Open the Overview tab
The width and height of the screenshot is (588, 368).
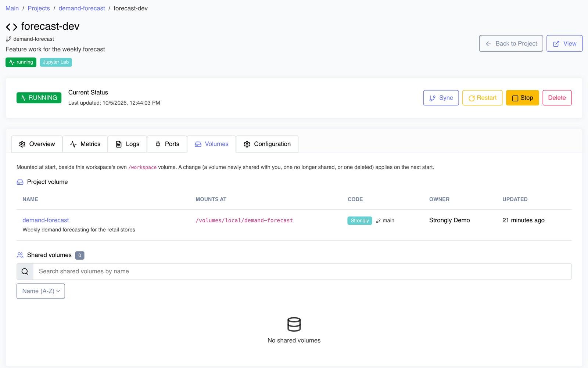[x=37, y=144]
